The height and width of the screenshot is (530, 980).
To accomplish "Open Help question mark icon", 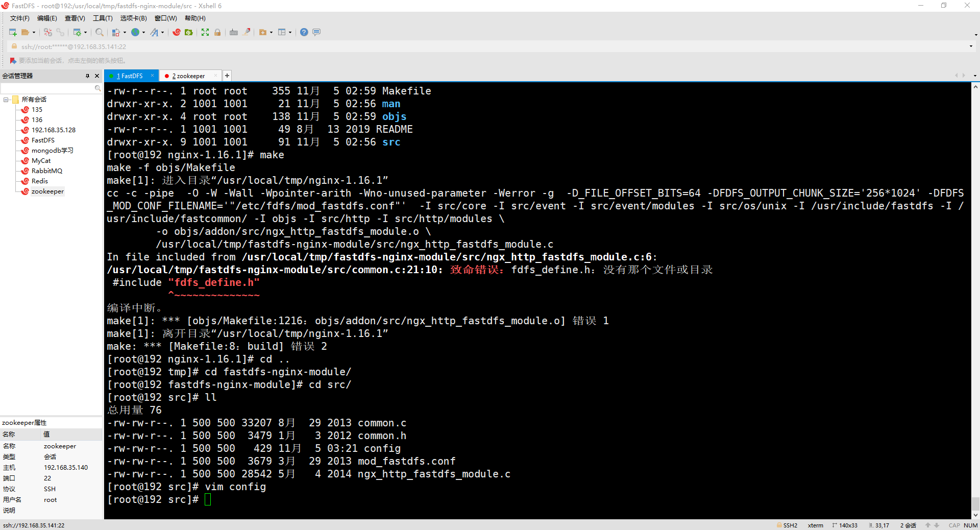I will (304, 32).
